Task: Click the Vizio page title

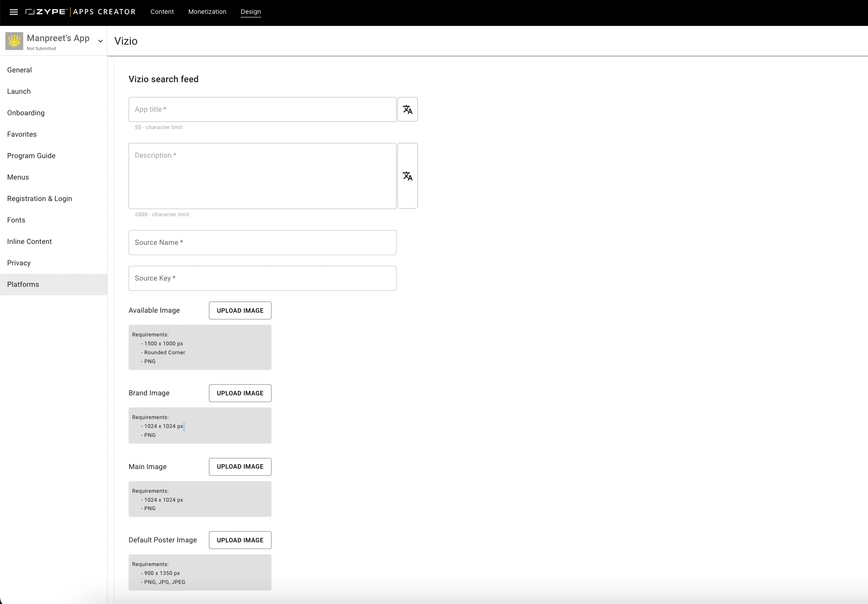Action: 126,41
